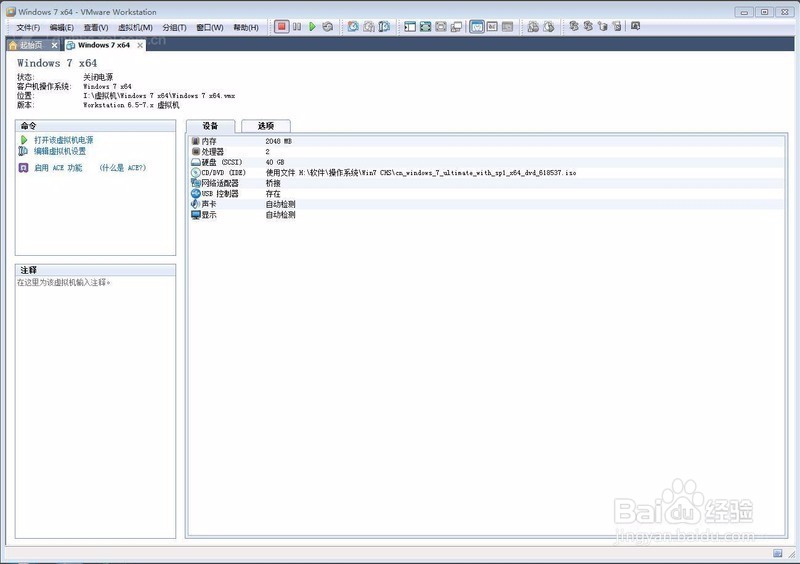Open the 编辑(E) menu
Viewport: 800px width, 564px height.
(x=62, y=28)
